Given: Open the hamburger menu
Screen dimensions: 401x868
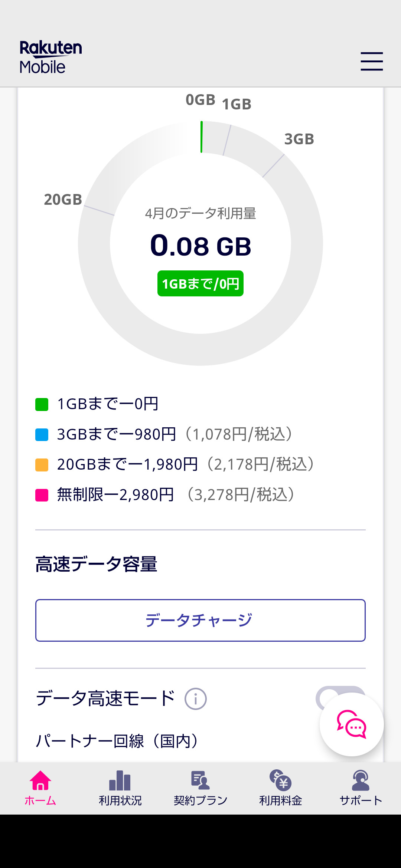Looking at the screenshot, I should [372, 61].
